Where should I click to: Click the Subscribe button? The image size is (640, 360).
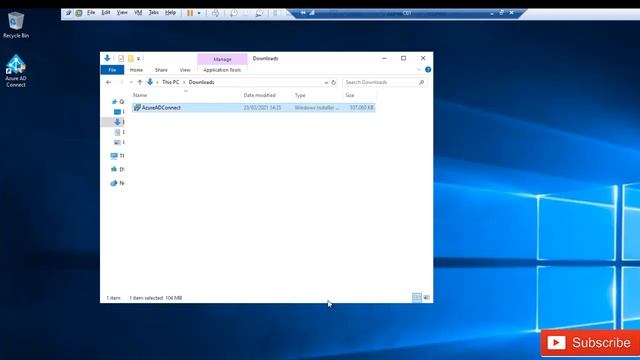click(590, 343)
